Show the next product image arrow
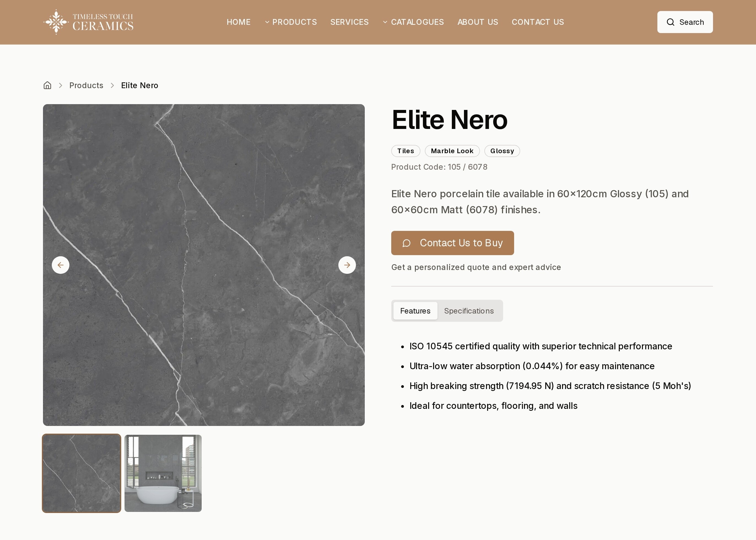Image resolution: width=756 pixels, height=540 pixels. [347, 265]
